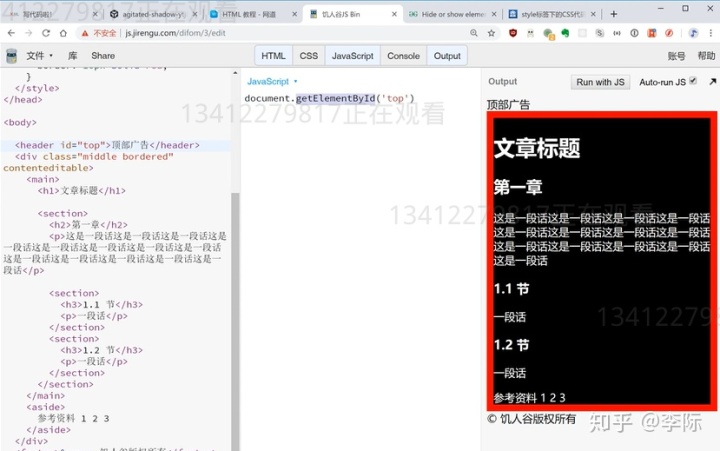Click the scroll-up arrow of HTML panel

(x=235, y=73)
